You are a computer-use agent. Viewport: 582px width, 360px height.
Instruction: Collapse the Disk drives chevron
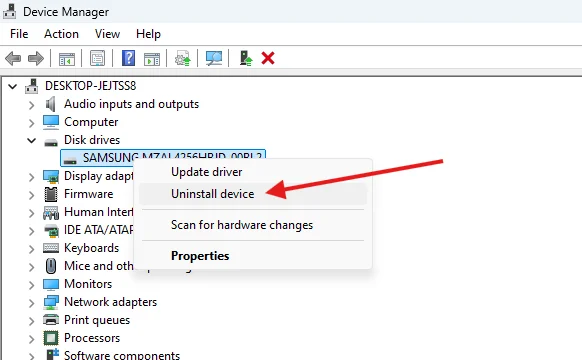click(x=32, y=140)
